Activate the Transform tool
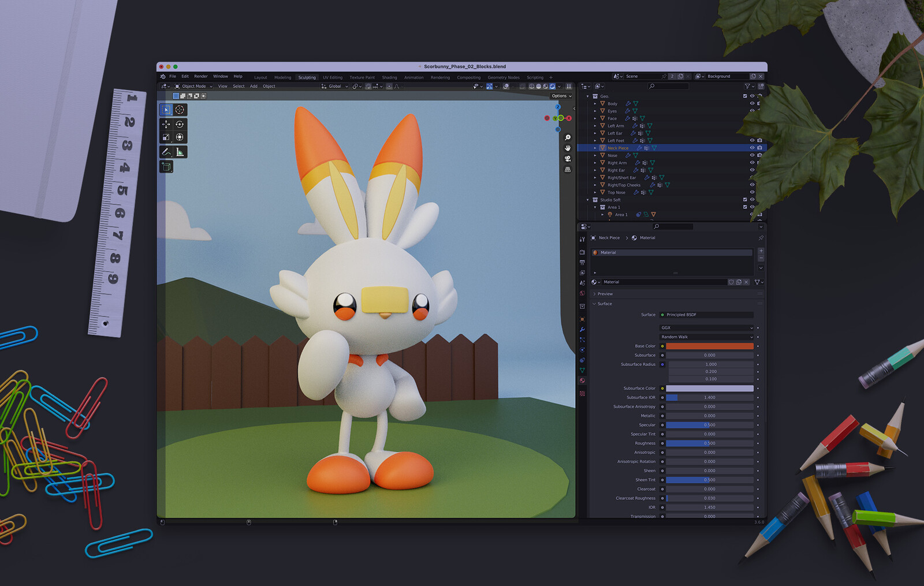The width and height of the screenshot is (924, 586). (180, 137)
